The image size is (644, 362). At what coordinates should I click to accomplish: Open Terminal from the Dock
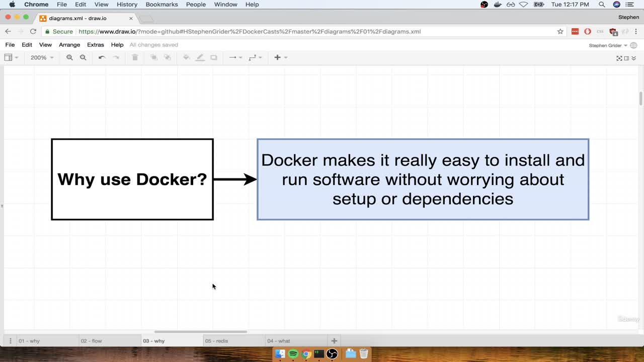pos(319,354)
